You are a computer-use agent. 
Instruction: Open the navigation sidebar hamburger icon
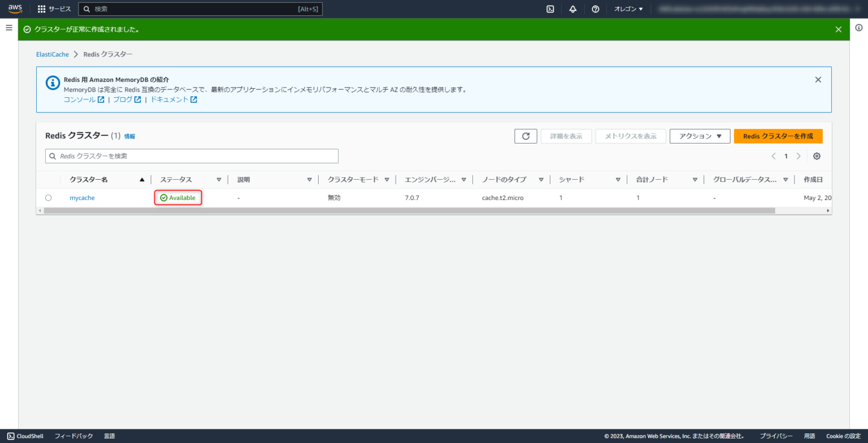click(x=8, y=27)
